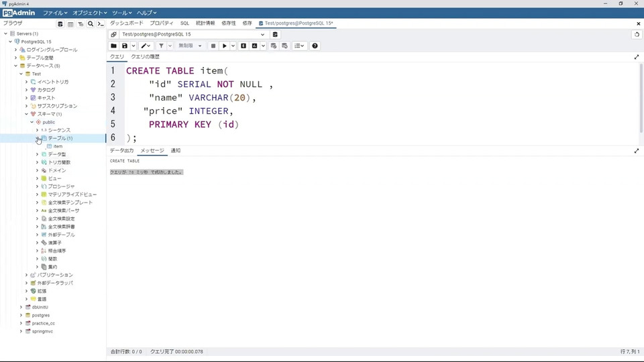Viewport: 644px width, 362px height.
Task: Open the macros list dropdown
Action: 299,46
